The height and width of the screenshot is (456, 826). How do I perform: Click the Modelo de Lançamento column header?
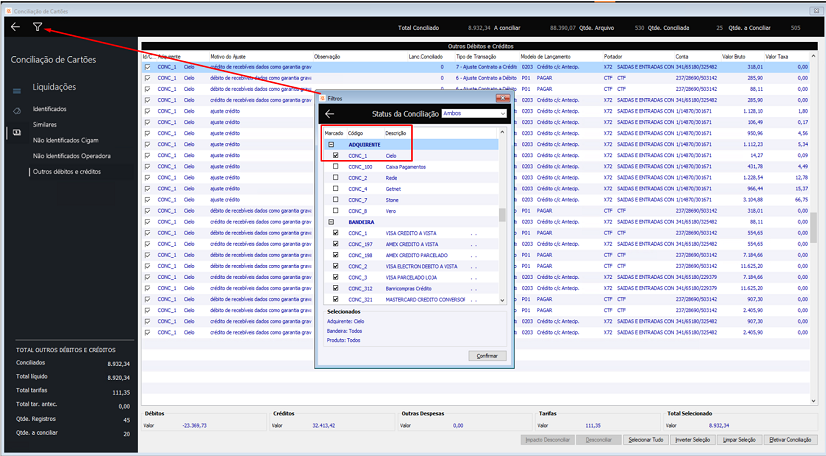tap(545, 56)
